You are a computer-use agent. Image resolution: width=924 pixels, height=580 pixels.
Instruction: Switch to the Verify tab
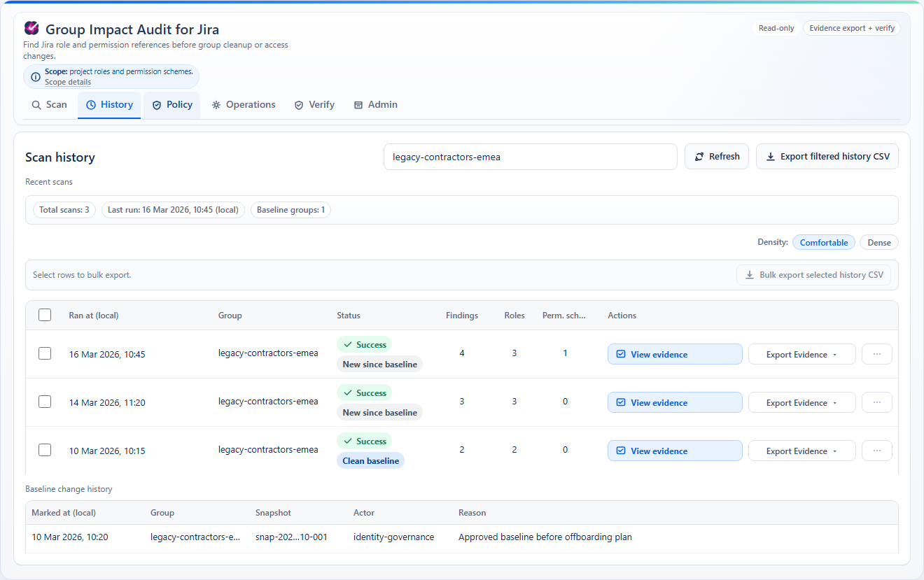[x=314, y=104]
